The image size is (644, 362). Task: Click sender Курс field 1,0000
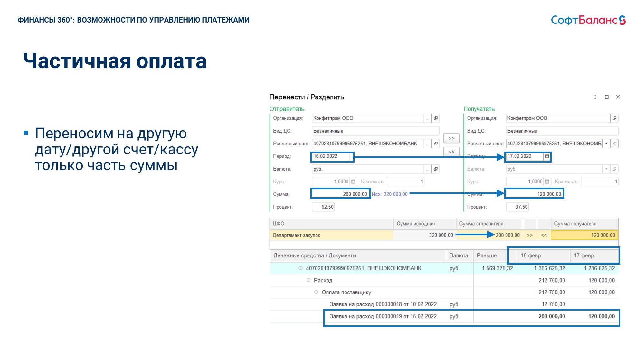click(x=331, y=181)
